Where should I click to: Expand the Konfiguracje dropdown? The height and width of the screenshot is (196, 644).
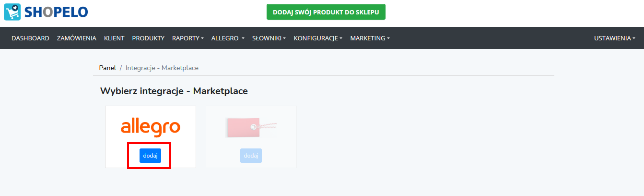tap(318, 38)
